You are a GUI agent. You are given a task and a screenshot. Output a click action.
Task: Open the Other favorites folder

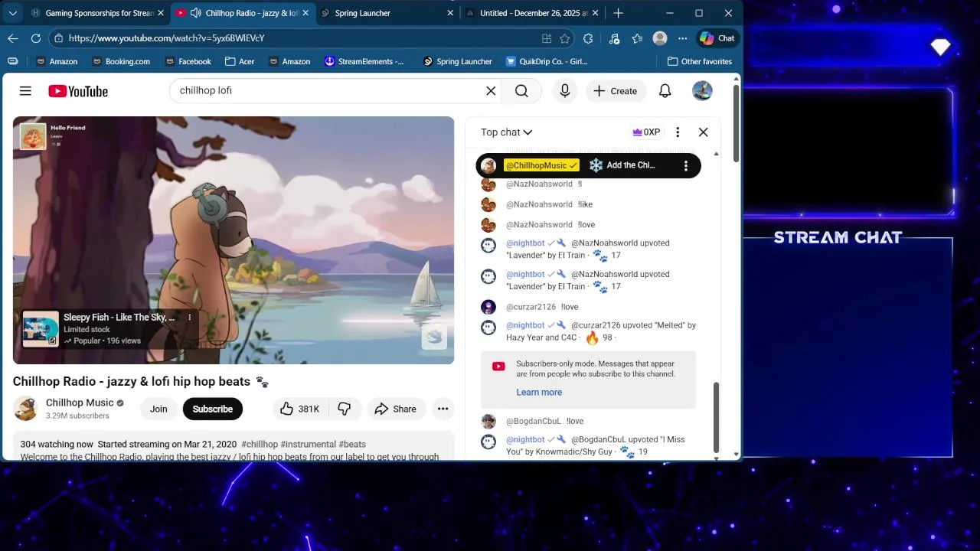point(700,61)
